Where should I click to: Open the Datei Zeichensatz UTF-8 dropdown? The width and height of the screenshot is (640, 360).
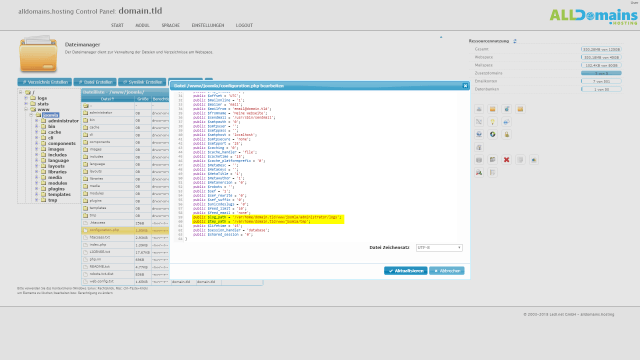click(x=439, y=248)
